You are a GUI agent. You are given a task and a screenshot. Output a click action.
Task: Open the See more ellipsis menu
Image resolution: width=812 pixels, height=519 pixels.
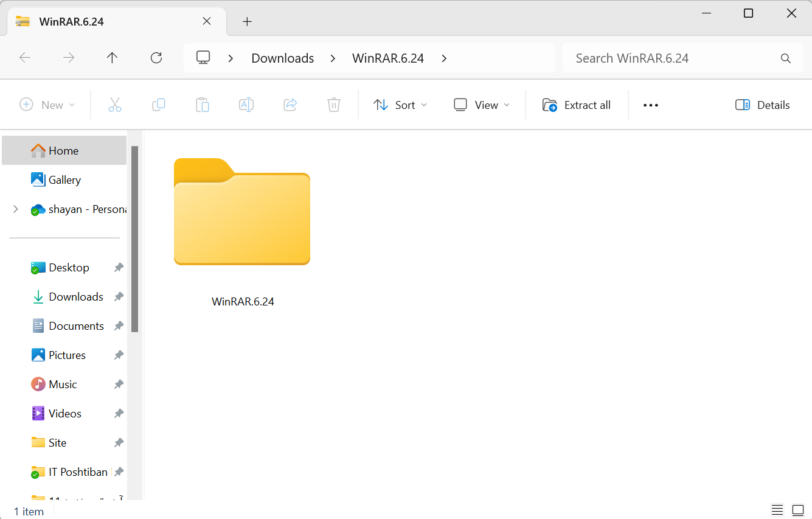click(x=651, y=105)
